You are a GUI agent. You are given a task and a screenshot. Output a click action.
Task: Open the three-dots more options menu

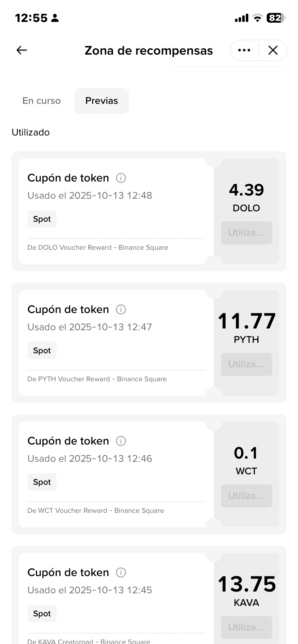tap(244, 50)
